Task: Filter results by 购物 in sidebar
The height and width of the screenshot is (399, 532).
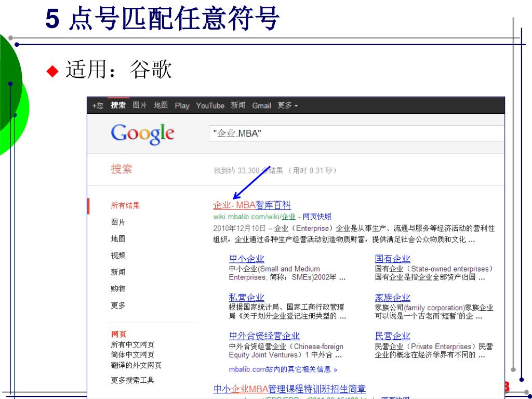Action: [x=118, y=288]
